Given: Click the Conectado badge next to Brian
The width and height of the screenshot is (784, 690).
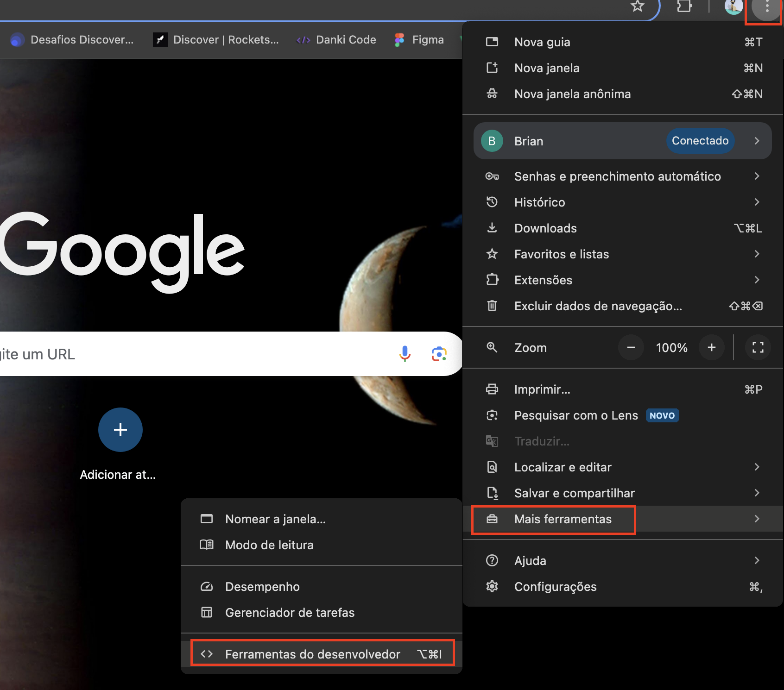Looking at the screenshot, I should [700, 141].
